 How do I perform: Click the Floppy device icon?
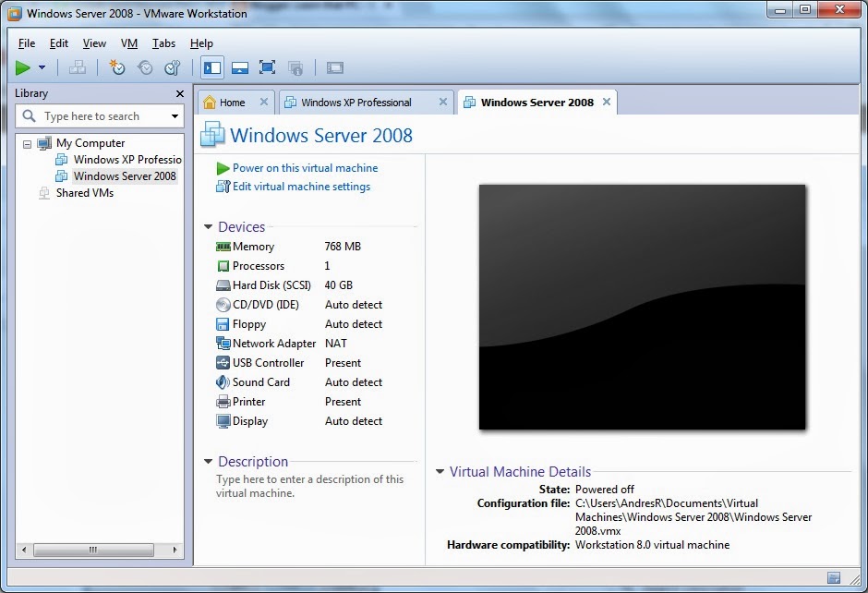click(223, 324)
